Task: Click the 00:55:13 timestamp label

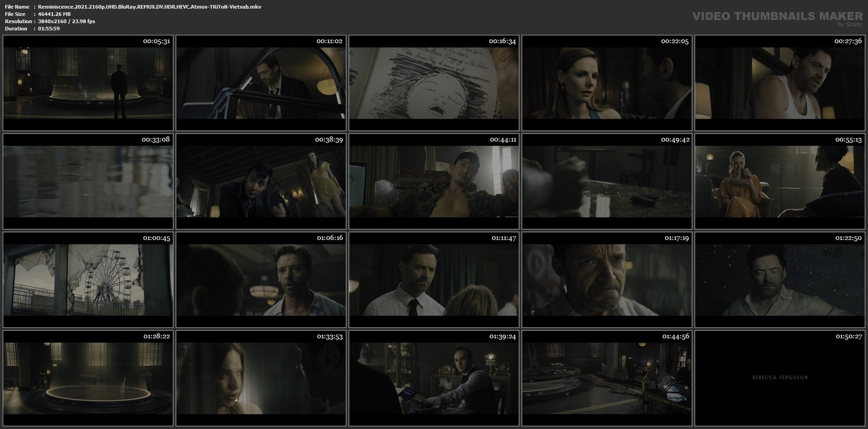Action: pyautogui.click(x=848, y=140)
